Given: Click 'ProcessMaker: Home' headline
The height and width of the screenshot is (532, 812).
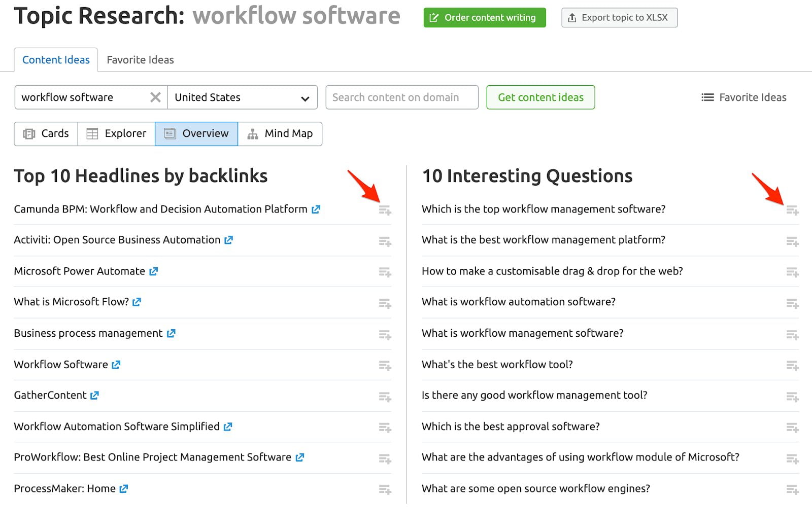Looking at the screenshot, I should coord(64,488).
